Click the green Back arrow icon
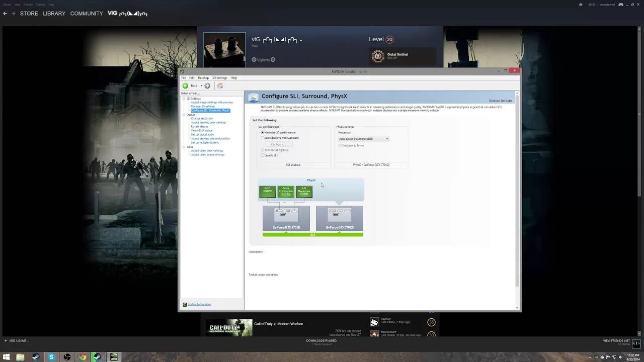 [x=185, y=86]
